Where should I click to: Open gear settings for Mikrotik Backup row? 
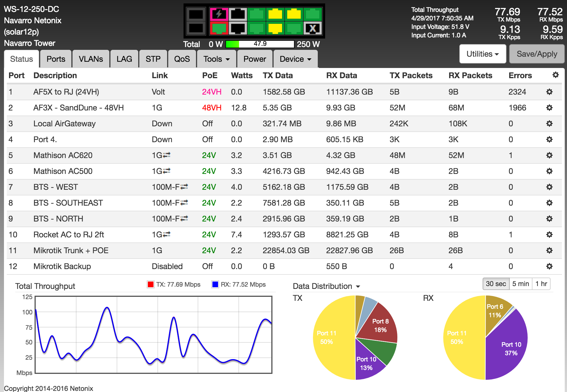[549, 266]
